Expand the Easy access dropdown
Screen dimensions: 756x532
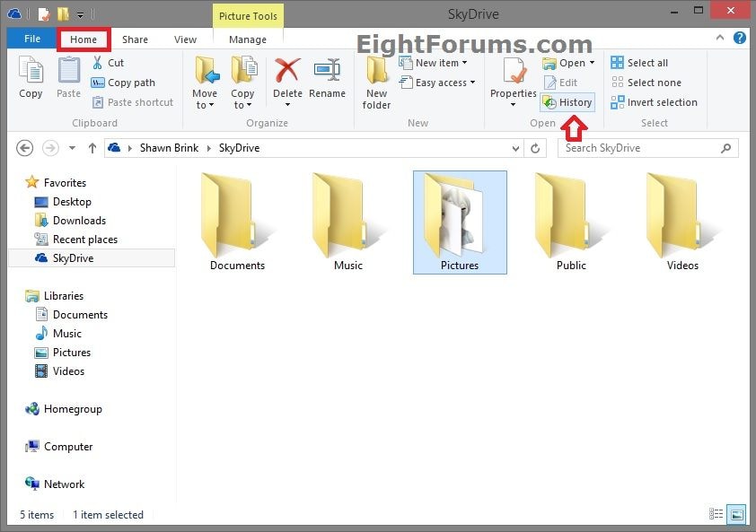tap(473, 83)
